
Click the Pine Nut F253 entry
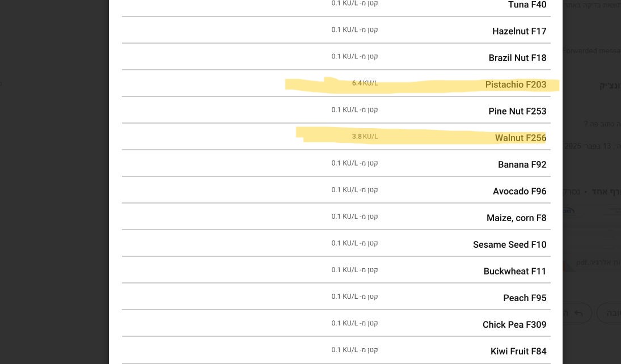[x=517, y=112]
